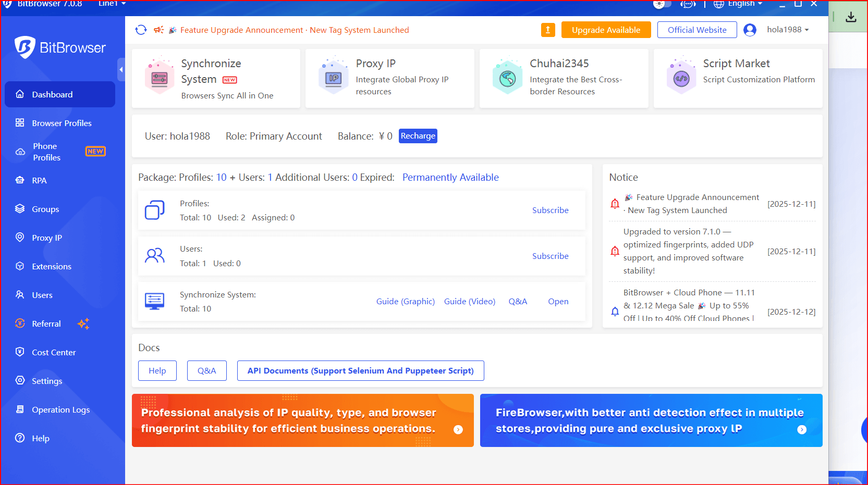
Task: Collapse the left sidebar with arrow handle
Action: point(121,69)
